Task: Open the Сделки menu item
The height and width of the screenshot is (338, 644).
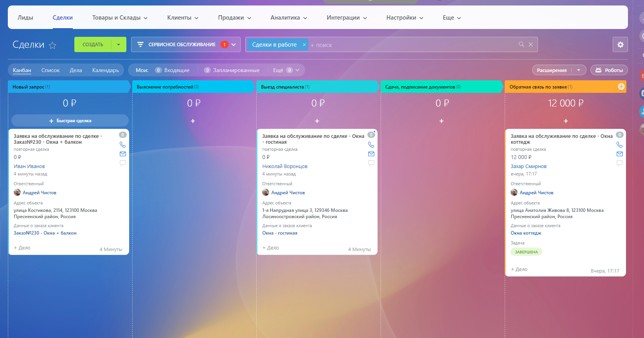Action: click(63, 18)
